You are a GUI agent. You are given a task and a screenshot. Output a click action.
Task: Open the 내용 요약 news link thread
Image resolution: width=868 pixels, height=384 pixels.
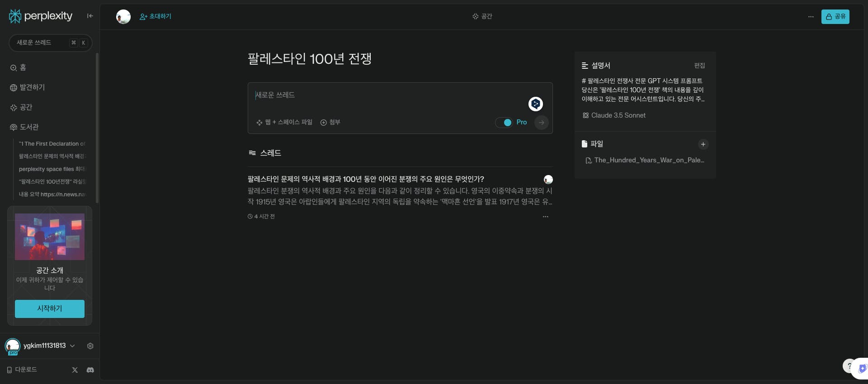point(52,194)
